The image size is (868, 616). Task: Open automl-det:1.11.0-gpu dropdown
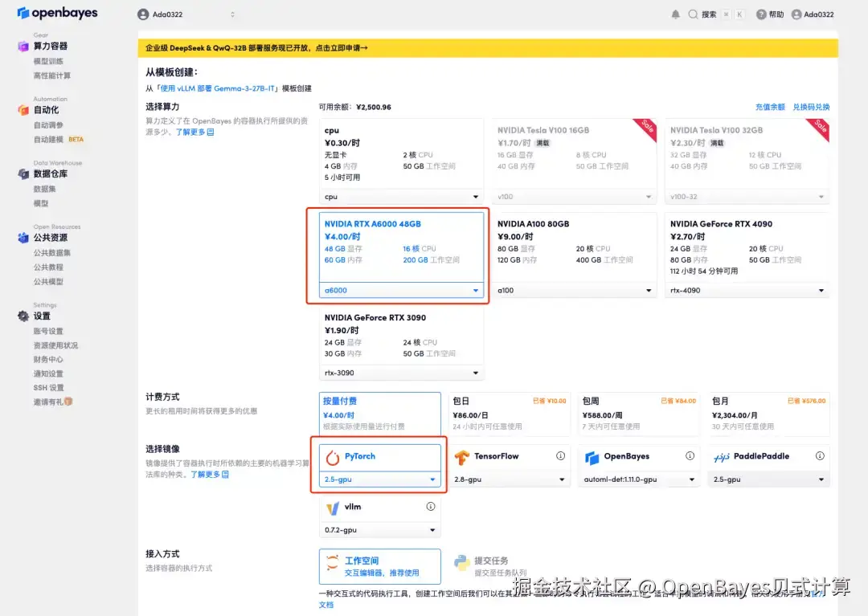[x=639, y=479]
